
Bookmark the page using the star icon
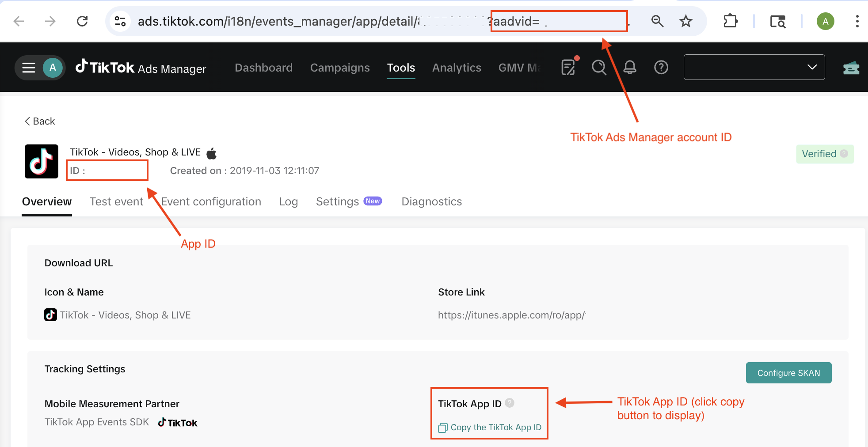pos(685,21)
